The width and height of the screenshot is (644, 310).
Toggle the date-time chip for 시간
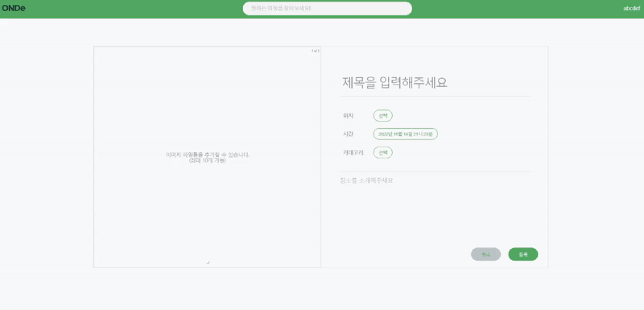[x=407, y=134]
